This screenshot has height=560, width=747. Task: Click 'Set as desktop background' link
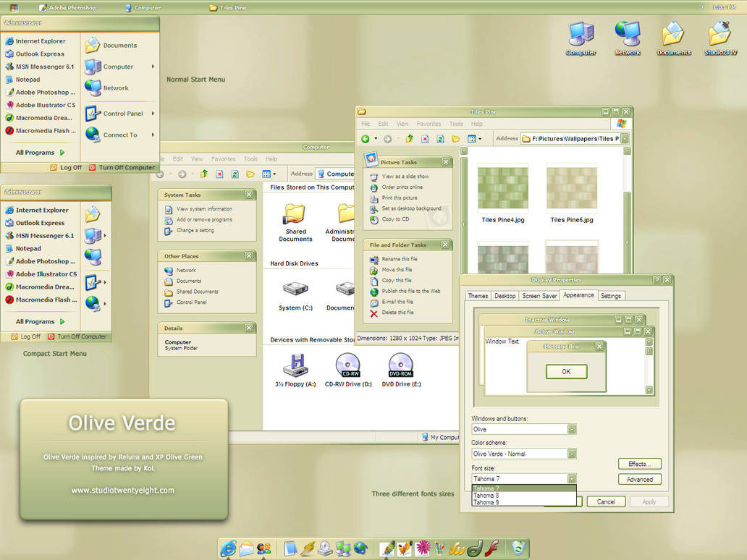412,208
